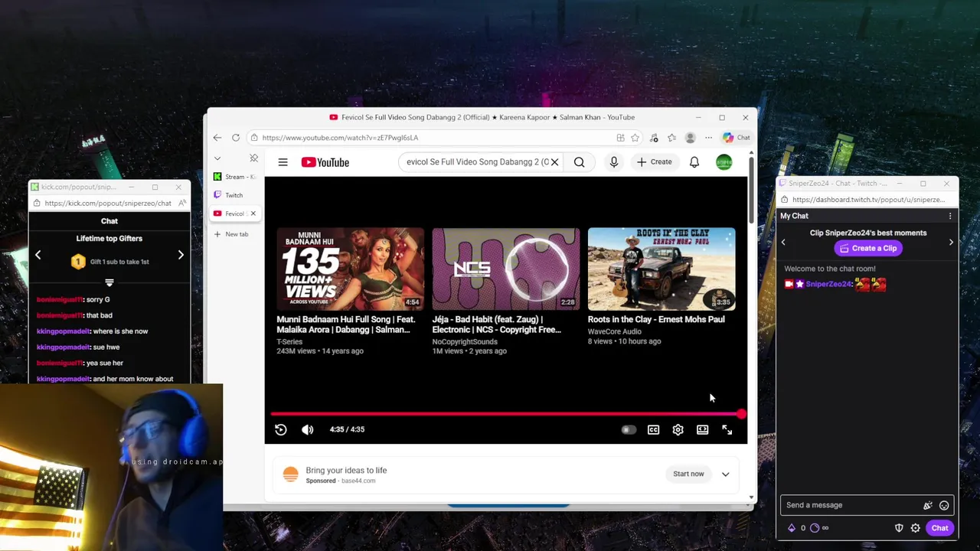Show previous Kick gifter leaderboard slide
This screenshot has width=980, height=551.
[38, 255]
